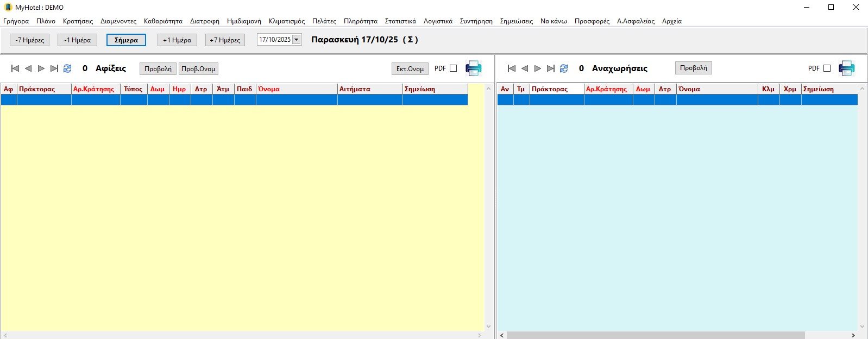
Task: Go to last record in Αναχωρήσεις panel
Action: 551,68
